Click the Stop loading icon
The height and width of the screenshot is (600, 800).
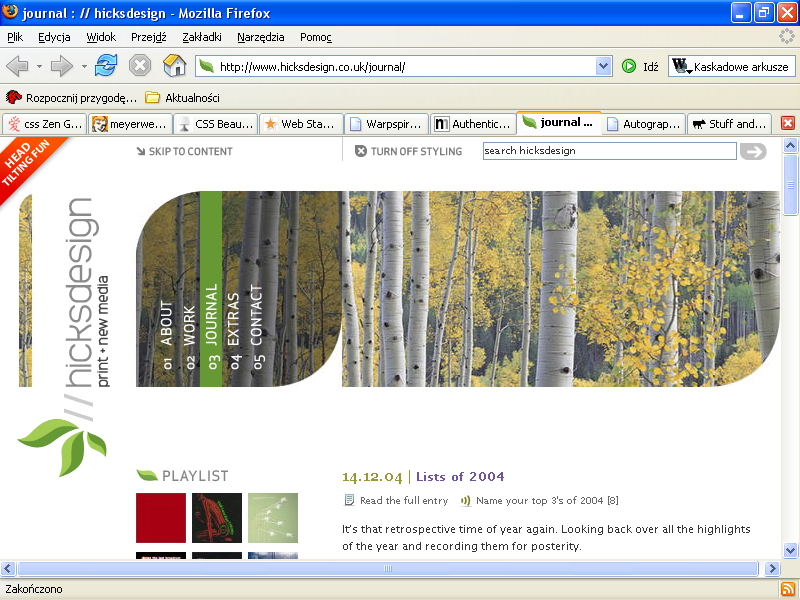[x=140, y=66]
